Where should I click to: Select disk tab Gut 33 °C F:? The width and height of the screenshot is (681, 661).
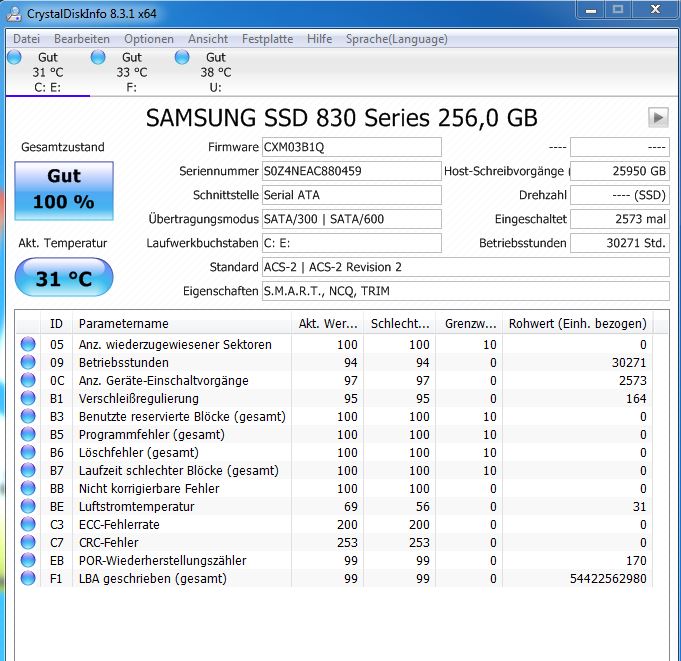point(132,72)
